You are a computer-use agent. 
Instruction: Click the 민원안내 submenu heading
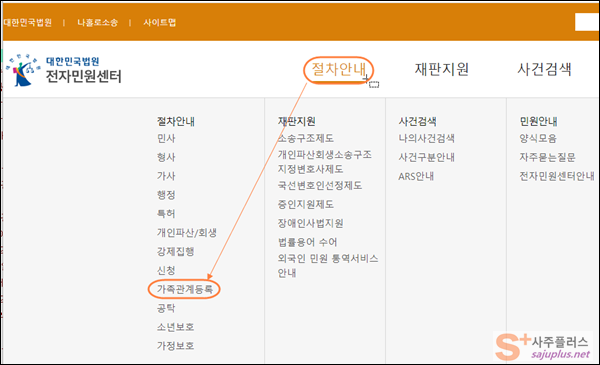tap(538, 121)
